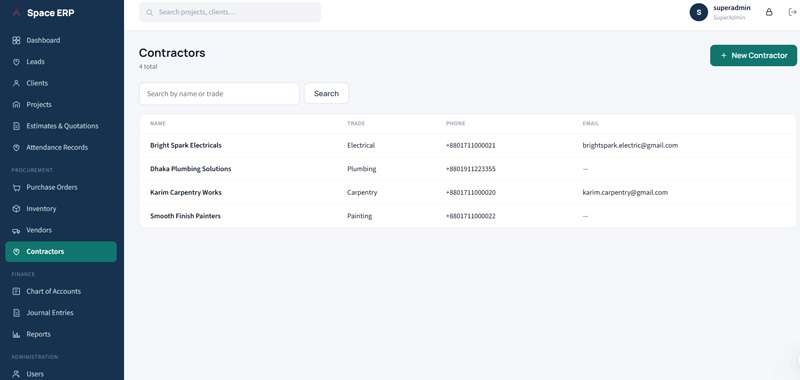Image resolution: width=800 pixels, height=380 pixels.
Task: Click the Journal Entries document icon
Action: tap(16, 313)
